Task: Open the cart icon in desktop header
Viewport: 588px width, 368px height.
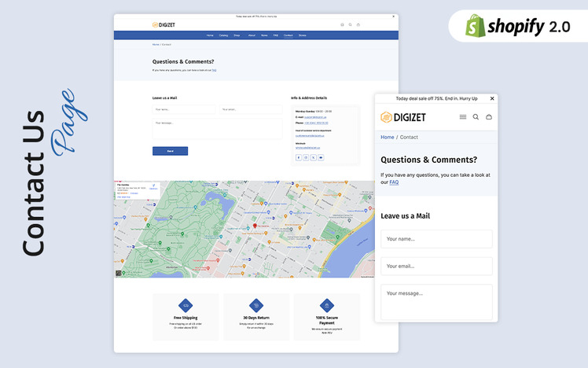Action: pos(358,24)
